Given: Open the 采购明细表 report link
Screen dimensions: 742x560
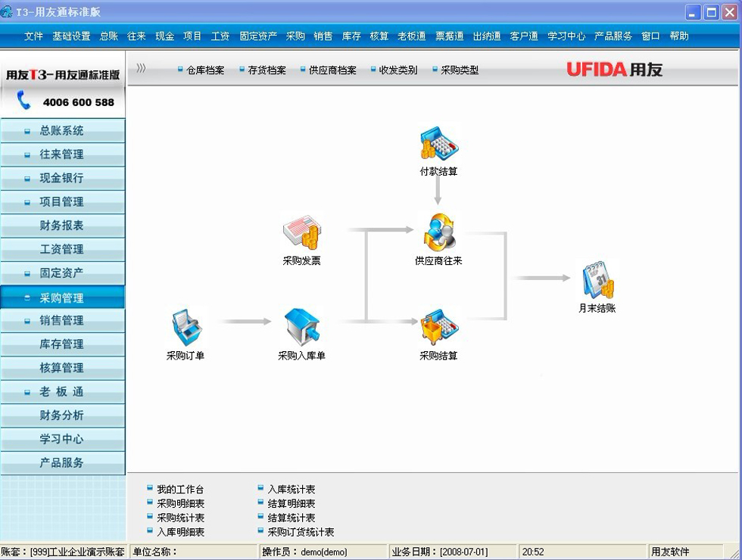Looking at the screenshot, I should [180, 504].
